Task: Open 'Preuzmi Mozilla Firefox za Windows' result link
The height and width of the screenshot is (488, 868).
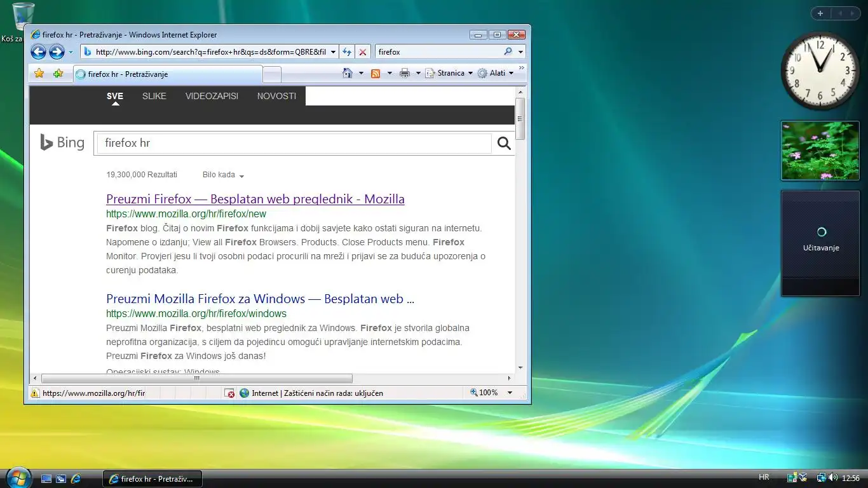Action: (260, 299)
